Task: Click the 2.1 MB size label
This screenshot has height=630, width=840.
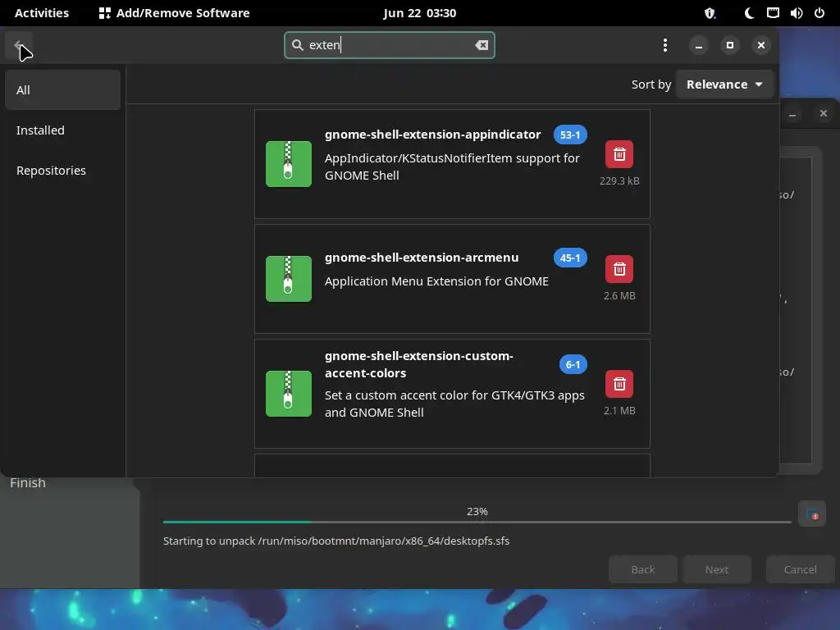Action: click(x=619, y=411)
